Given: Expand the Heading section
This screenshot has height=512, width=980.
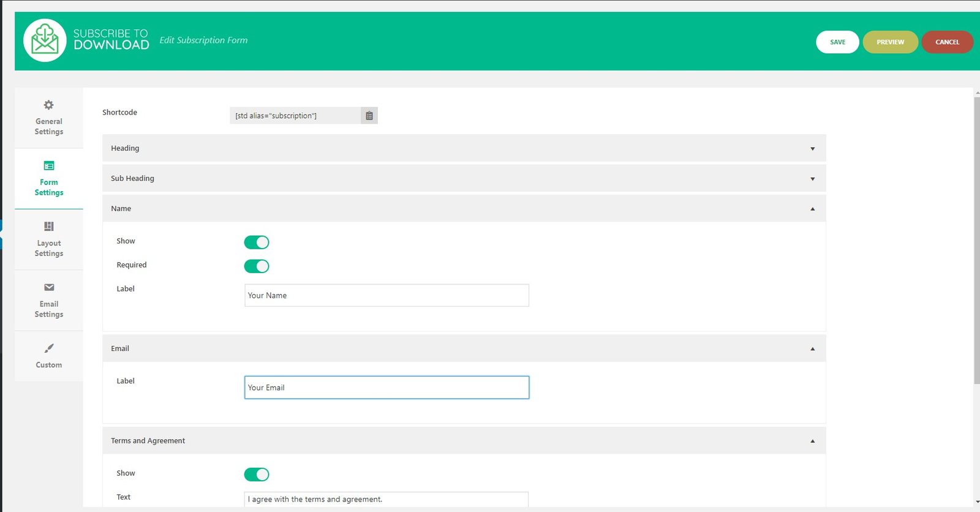Looking at the screenshot, I should (813, 149).
